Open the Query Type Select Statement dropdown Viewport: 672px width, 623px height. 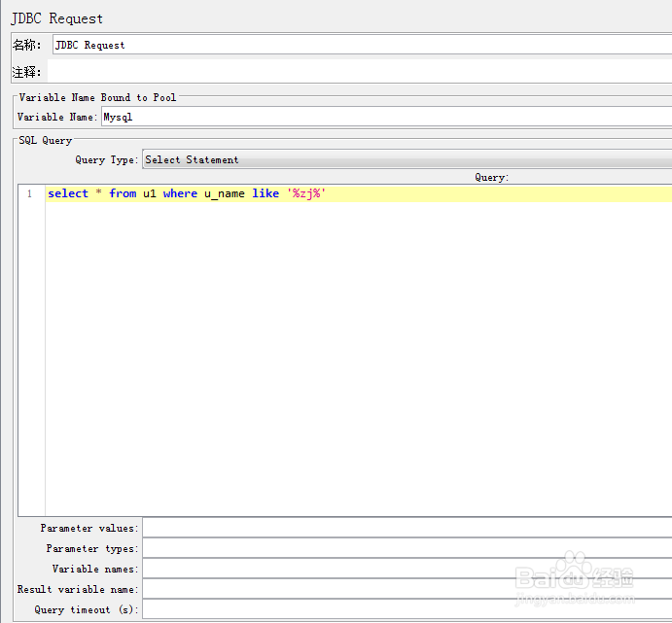407,159
